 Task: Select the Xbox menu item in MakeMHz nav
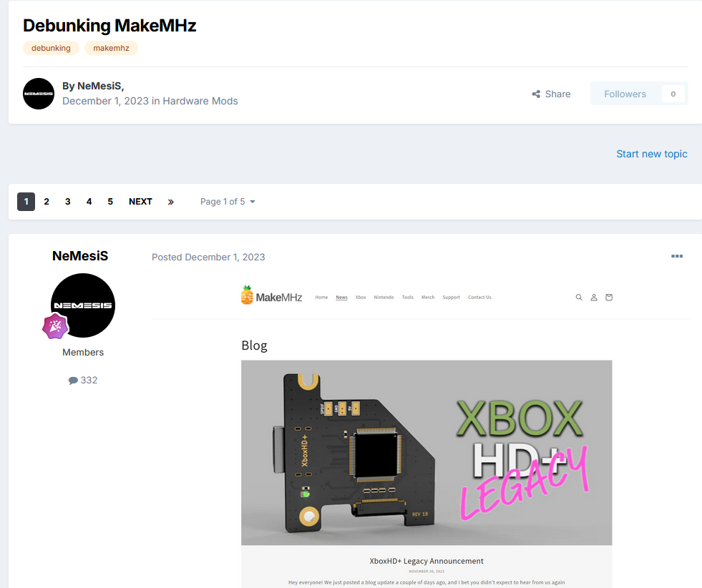coord(361,297)
